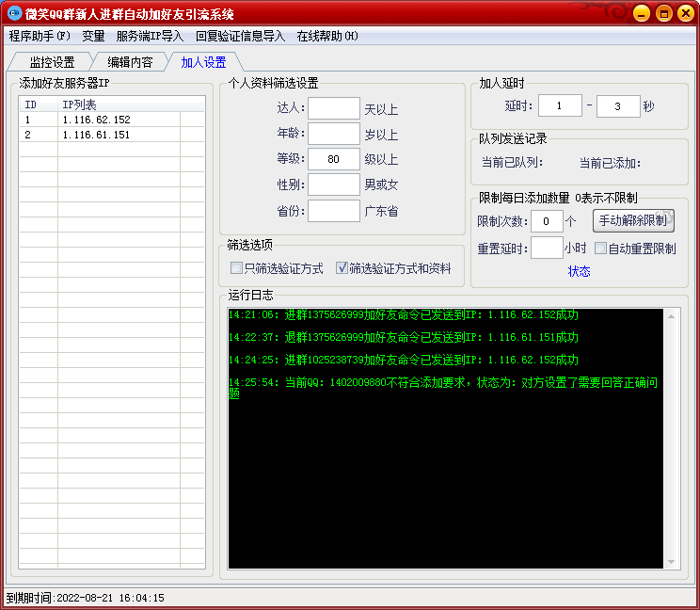Open the 程序助手(F) menu
The height and width of the screenshot is (610, 700).
click(x=40, y=36)
